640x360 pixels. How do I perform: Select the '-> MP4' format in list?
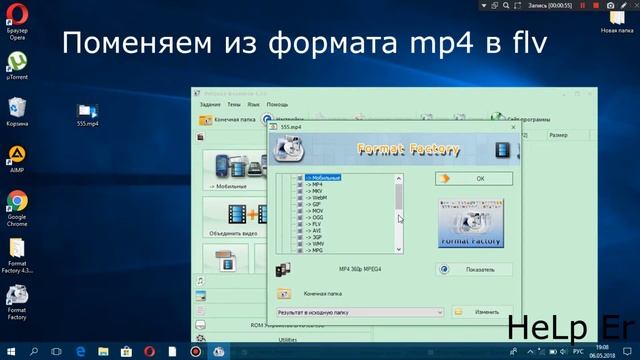pyautogui.click(x=314, y=184)
